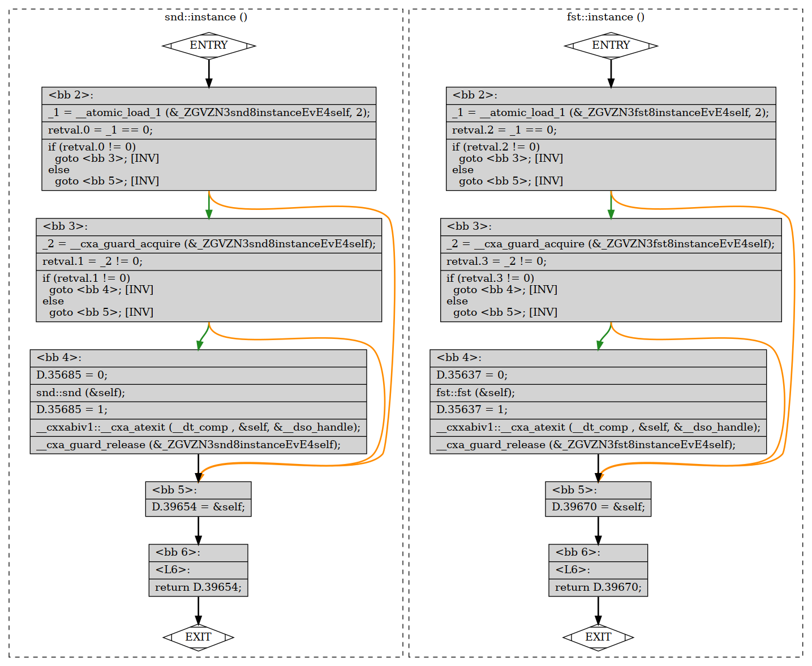The width and height of the screenshot is (812, 666).
Task: Click the <L6>: label in snd::instance graph
Action: point(198,570)
